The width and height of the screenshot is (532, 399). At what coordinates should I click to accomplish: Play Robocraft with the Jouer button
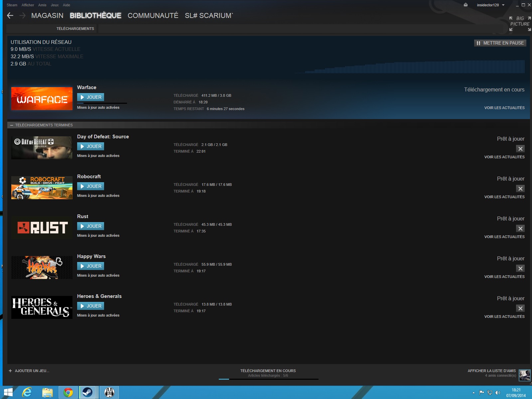(x=91, y=186)
